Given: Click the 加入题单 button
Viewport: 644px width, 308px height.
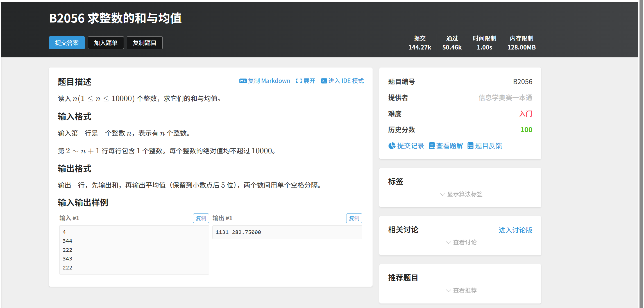Looking at the screenshot, I should click(x=106, y=43).
